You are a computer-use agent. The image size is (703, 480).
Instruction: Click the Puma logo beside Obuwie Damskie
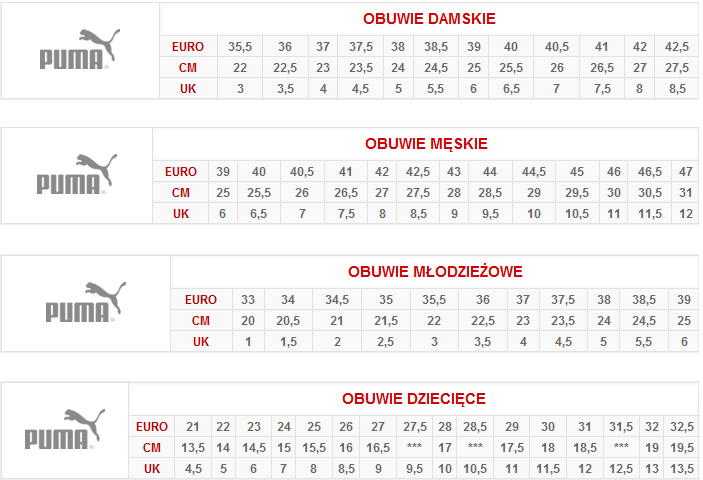pyautogui.click(x=79, y=50)
